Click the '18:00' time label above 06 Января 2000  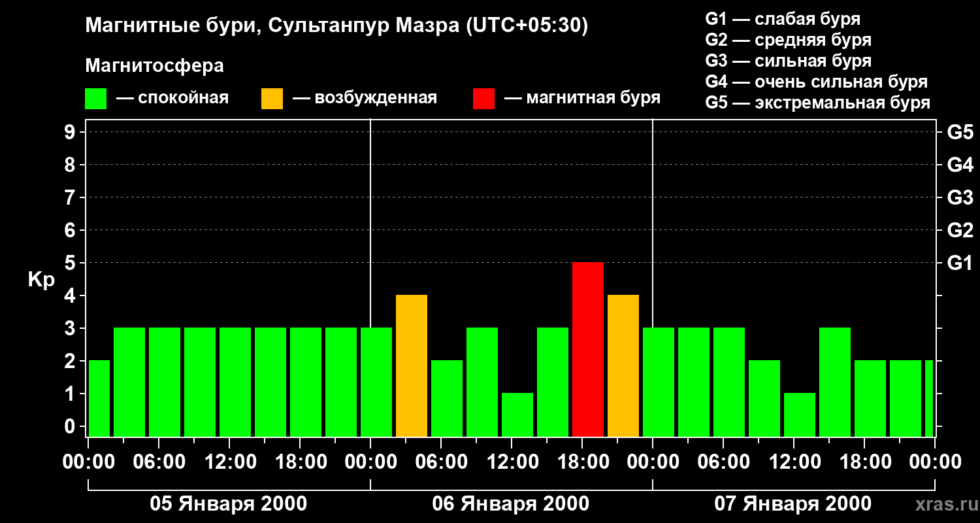[x=582, y=462]
